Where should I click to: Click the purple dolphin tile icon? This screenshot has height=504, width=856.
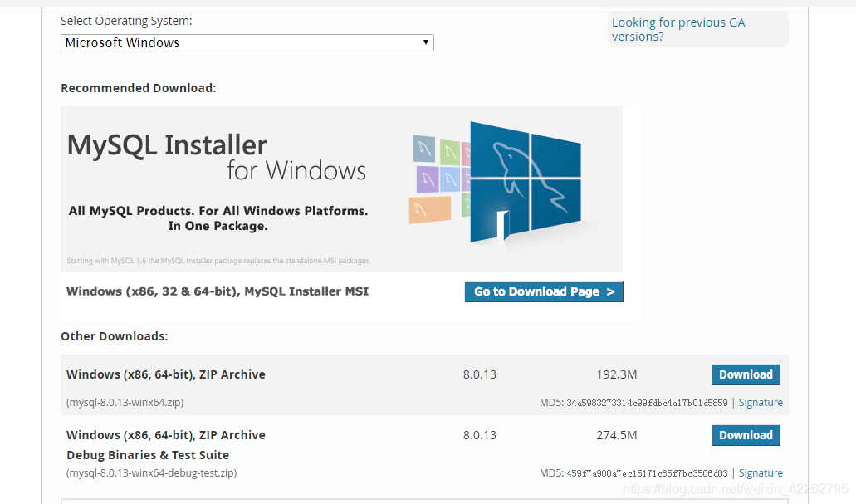point(428,179)
